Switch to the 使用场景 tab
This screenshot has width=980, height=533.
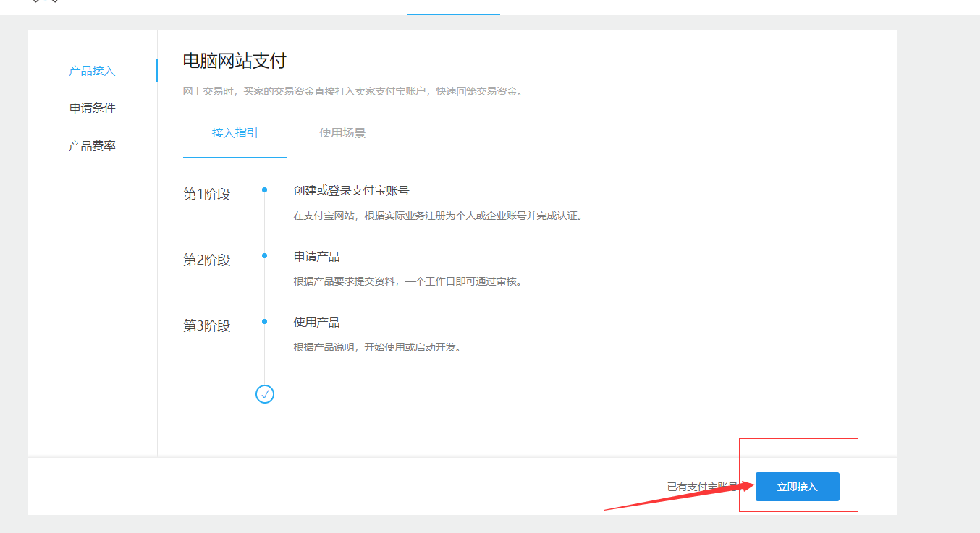[x=342, y=133]
